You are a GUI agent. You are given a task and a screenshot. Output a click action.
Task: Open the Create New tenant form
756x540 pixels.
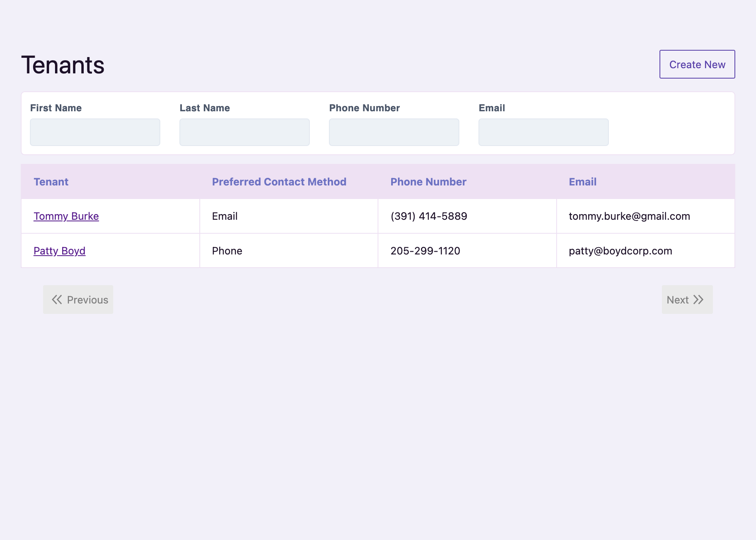[697, 64]
